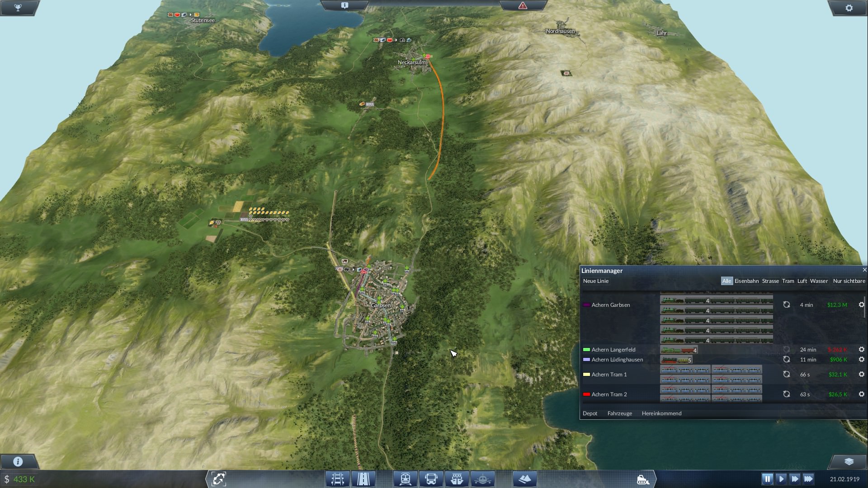Pause the game simulation
The width and height of the screenshot is (868, 488).
[767, 479]
